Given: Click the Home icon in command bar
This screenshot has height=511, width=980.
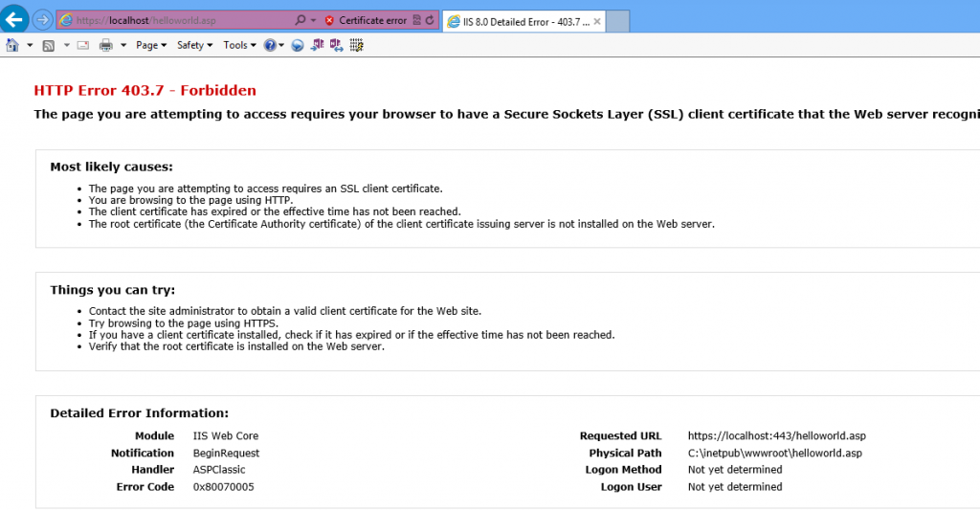Looking at the screenshot, I should click(11, 45).
